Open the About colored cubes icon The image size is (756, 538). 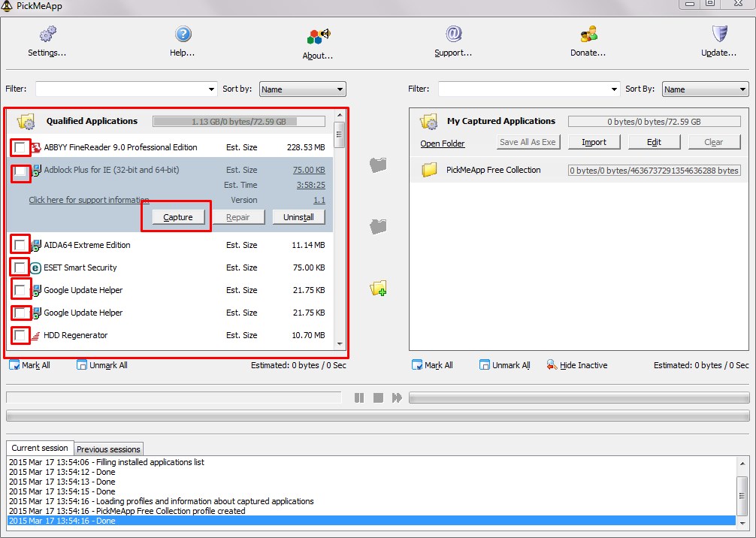pos(318,36)
